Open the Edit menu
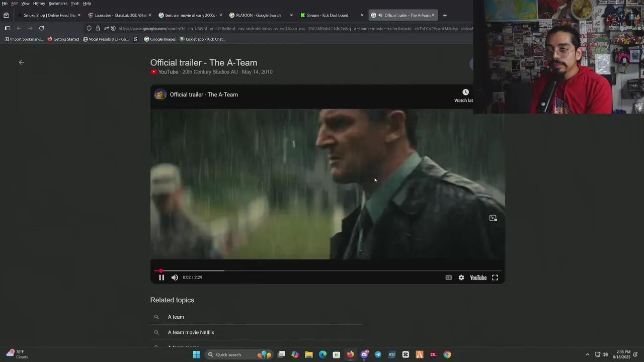Screen dimensions: 644x362 (x=15, y=4)
